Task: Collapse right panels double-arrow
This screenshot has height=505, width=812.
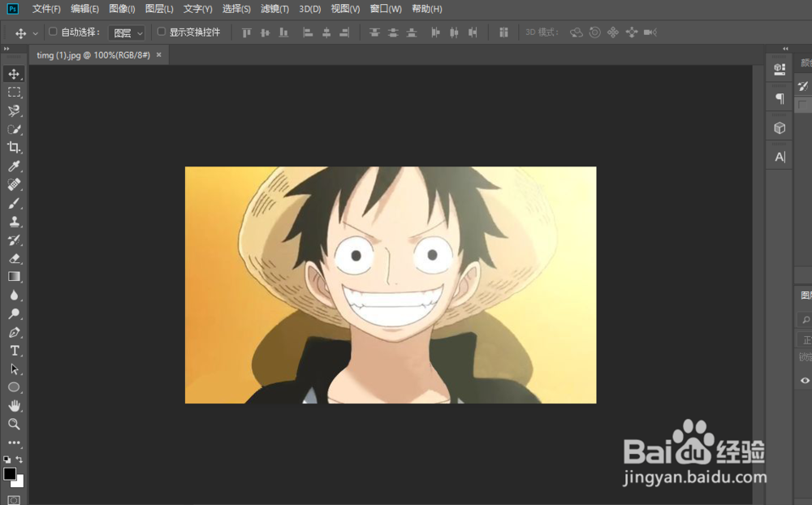Action: click(x=785, y=48)
